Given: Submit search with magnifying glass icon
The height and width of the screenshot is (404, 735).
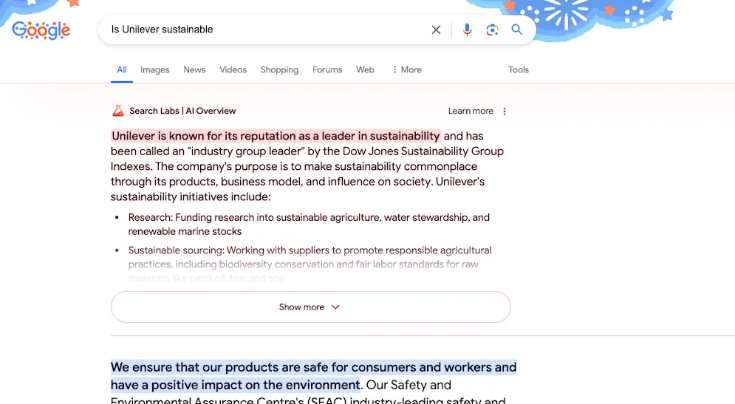Looking at the screenshot, I should pos(517,30).
